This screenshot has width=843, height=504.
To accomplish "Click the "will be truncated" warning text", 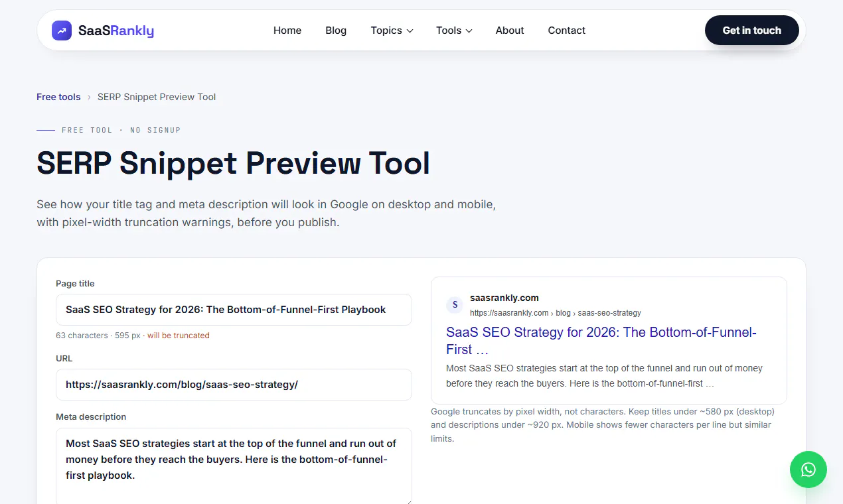I will coord(179,336).
